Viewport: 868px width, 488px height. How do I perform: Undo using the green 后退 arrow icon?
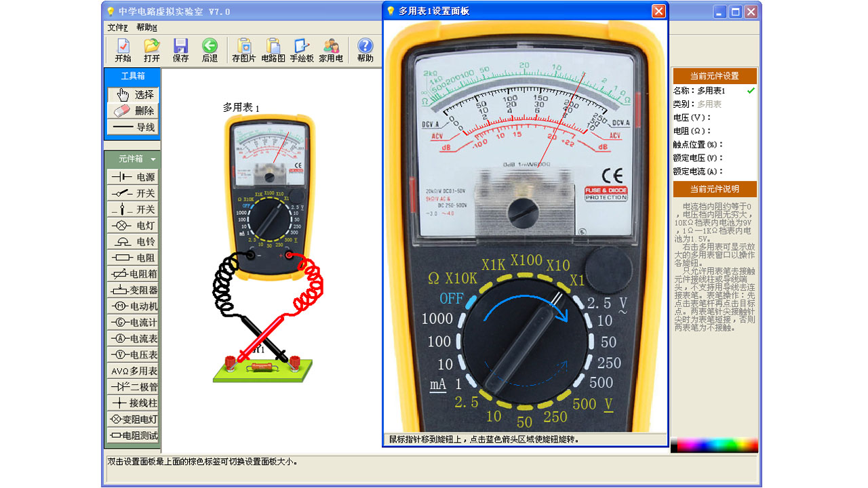click(210, 50)
